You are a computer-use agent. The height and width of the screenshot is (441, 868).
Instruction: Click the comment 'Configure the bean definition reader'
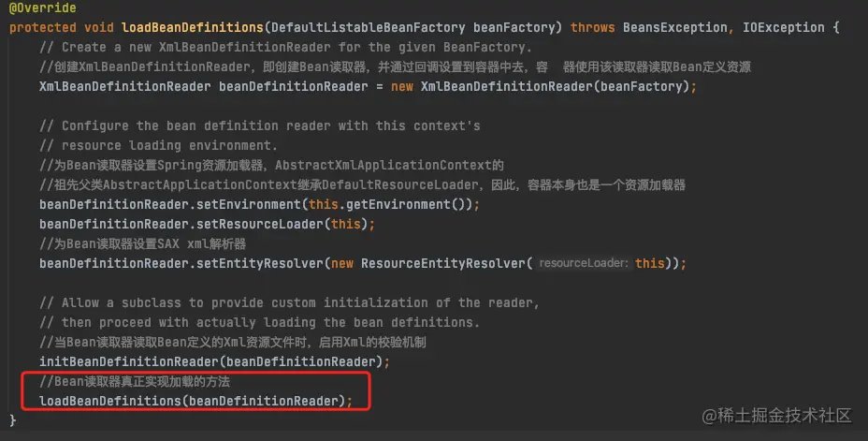[260, 125]
